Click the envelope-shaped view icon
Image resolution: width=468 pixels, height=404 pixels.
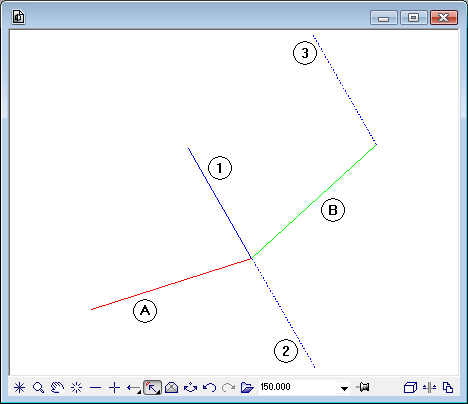(171, 388)
